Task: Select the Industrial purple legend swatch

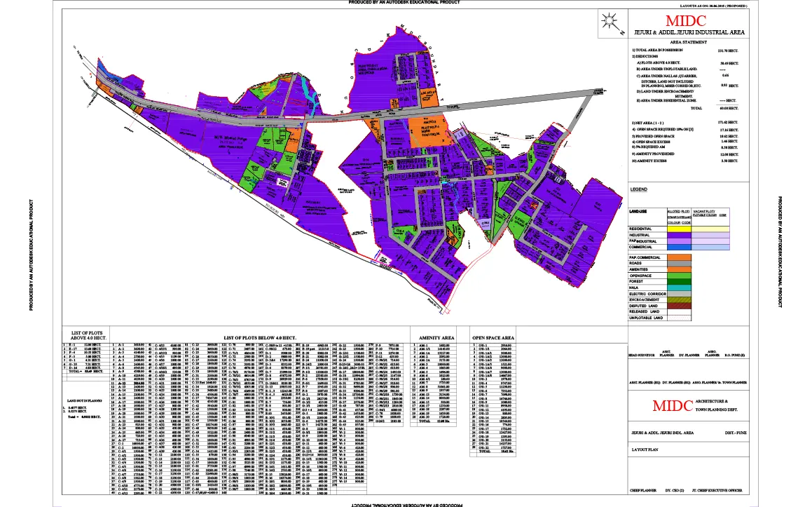Action: tap(680, 234)
